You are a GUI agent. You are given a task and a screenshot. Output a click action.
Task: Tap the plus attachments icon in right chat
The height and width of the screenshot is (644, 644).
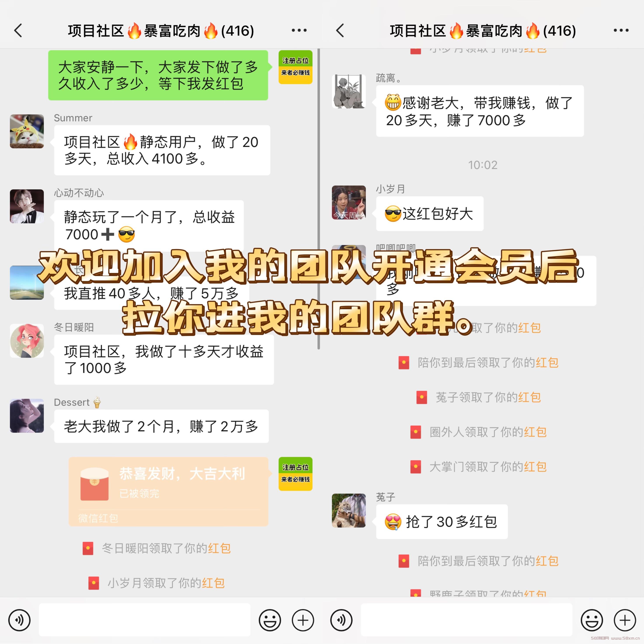625,620
